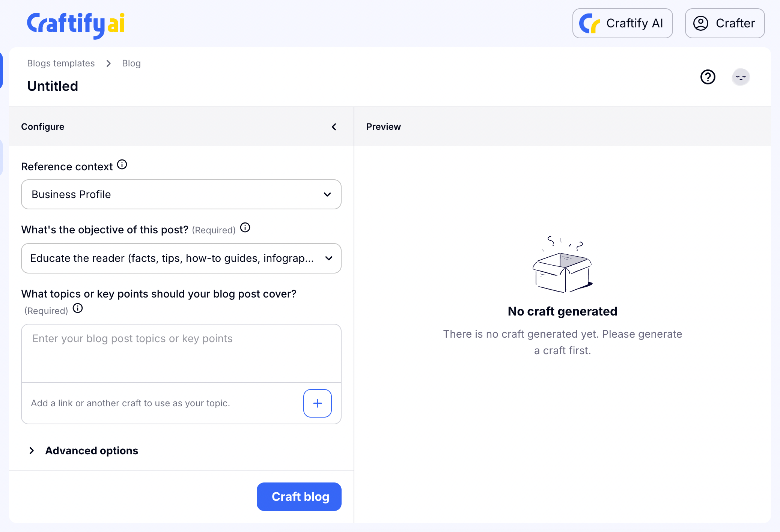Click the Preview panel header
The width and height of the screenshot is (780, 532).
[x=383, y=127]
